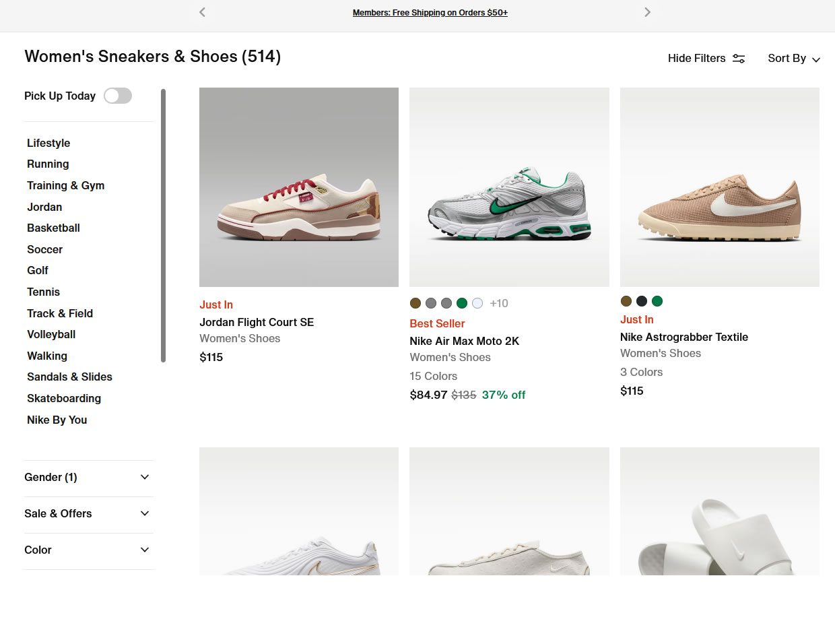Expand the Color filter section
Screen dimensions: 835x644
click(x=88, y=550)
